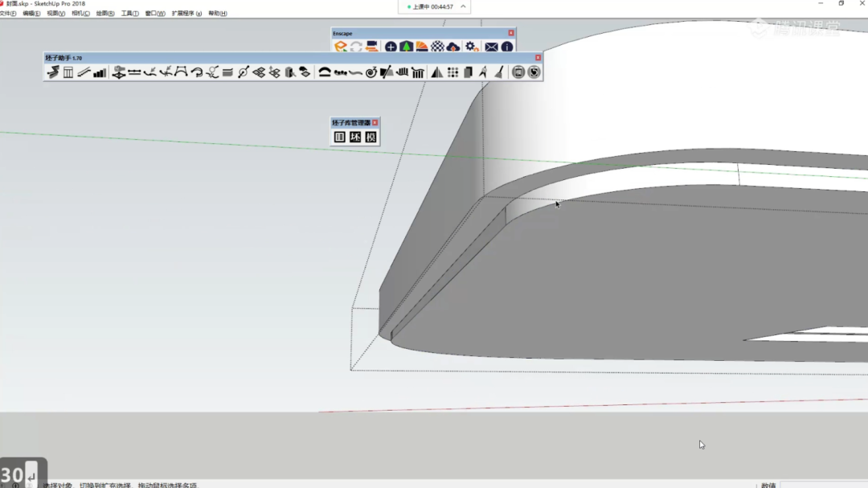
Task: Click the parallel diagonal lines icon in 坯子助手
Action: pos(84,72)
